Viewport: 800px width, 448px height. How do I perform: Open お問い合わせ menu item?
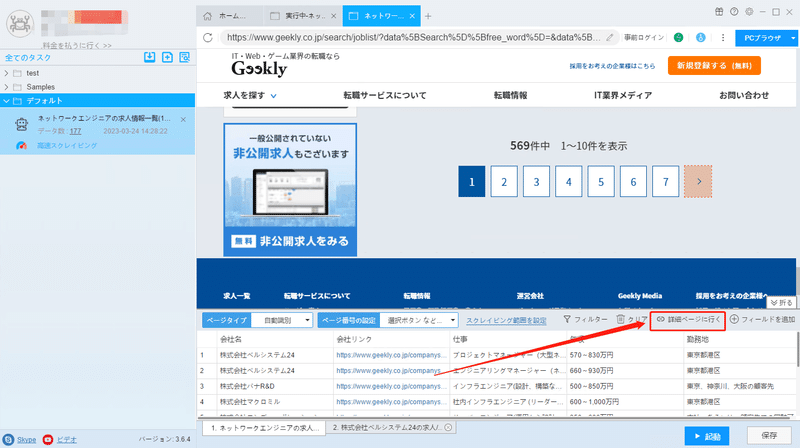pos(744,95)
